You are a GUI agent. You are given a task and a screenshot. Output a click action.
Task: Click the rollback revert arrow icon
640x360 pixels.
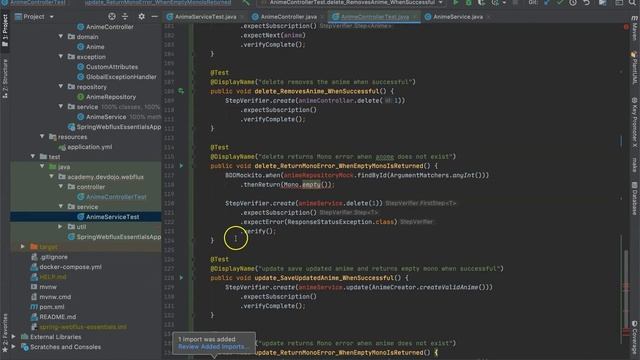tap(587, 2)
